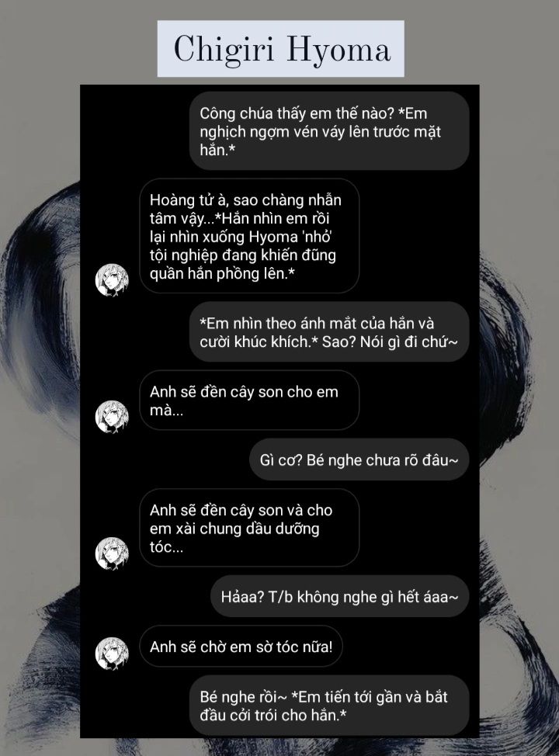
Task: Click ink strokes below the chat panel
Action: point(279,747)
